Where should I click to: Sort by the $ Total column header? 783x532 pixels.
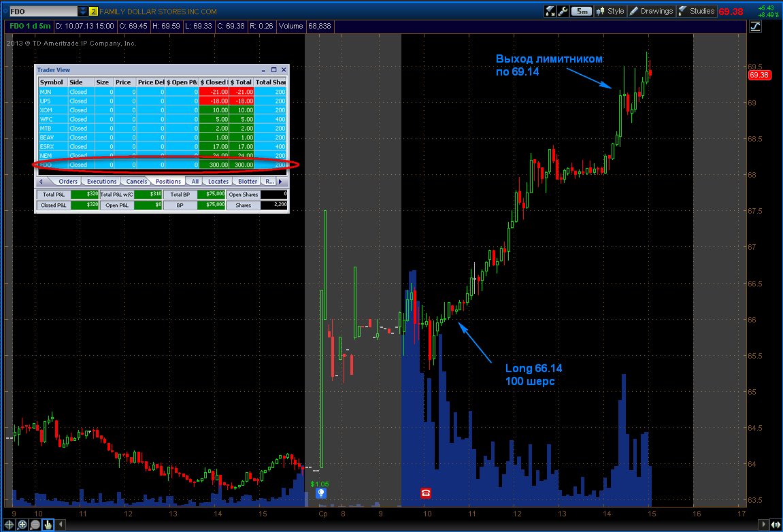coord(241,82)
